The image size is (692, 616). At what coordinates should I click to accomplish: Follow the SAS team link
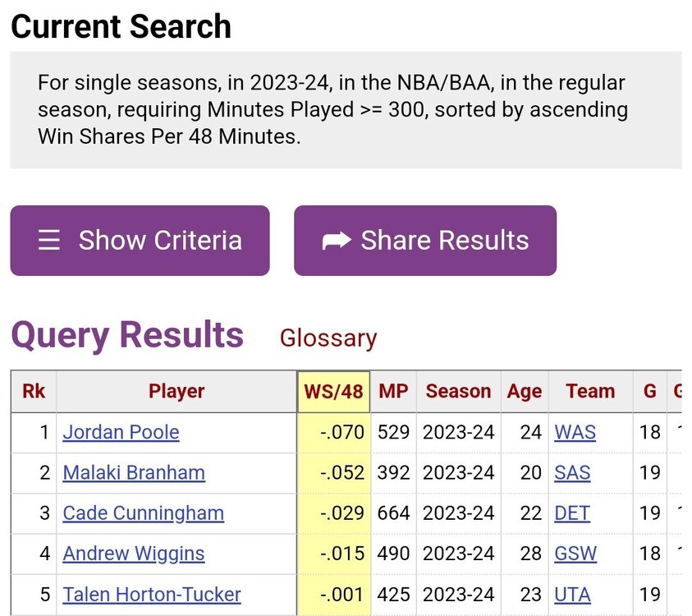point(572,473)
